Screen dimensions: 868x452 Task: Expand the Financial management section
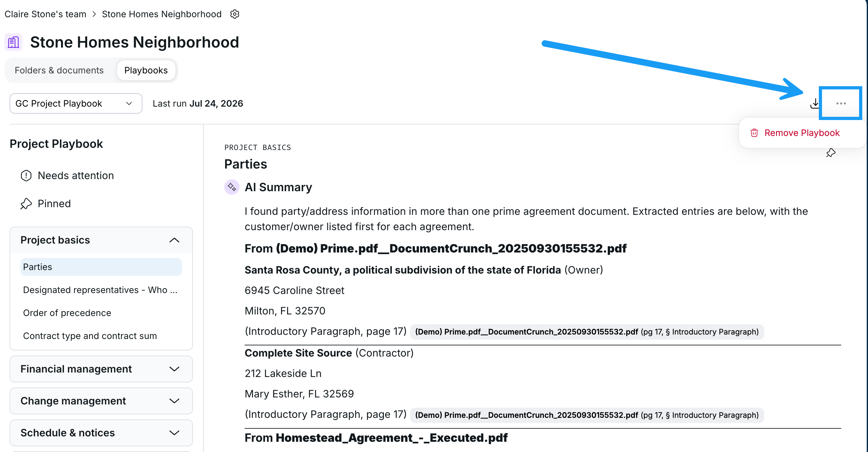click(x=101, y=369)
